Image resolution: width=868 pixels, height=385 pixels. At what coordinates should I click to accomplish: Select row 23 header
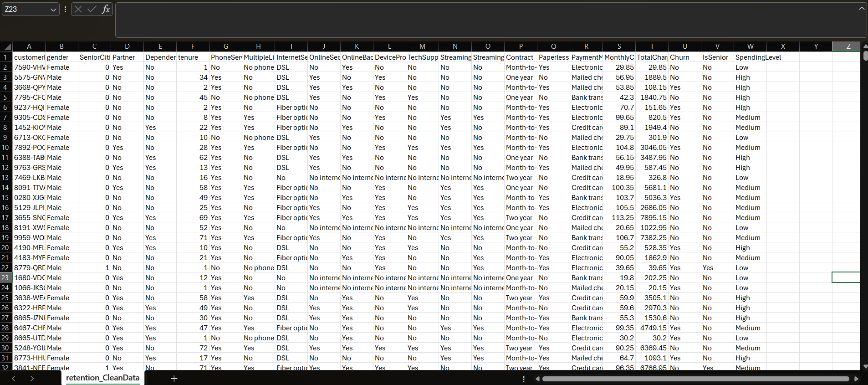click(x=6, y=278)
